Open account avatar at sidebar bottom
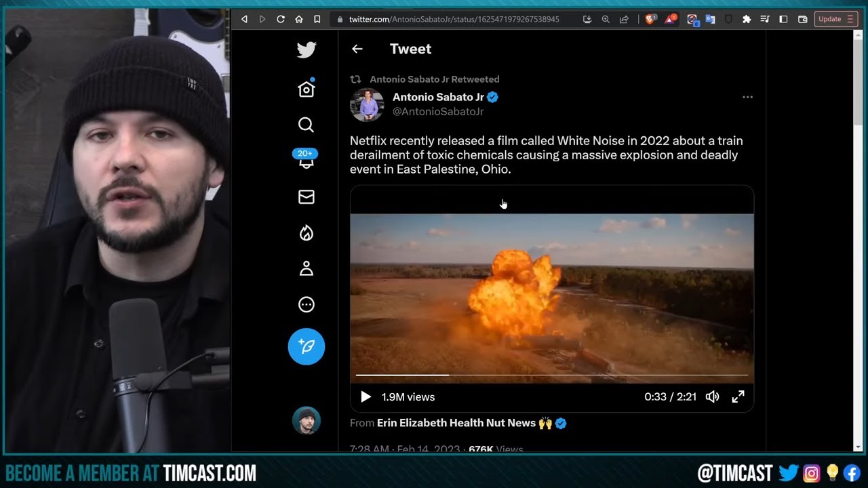This screenshot has width=868, height=488. (306, 420)
